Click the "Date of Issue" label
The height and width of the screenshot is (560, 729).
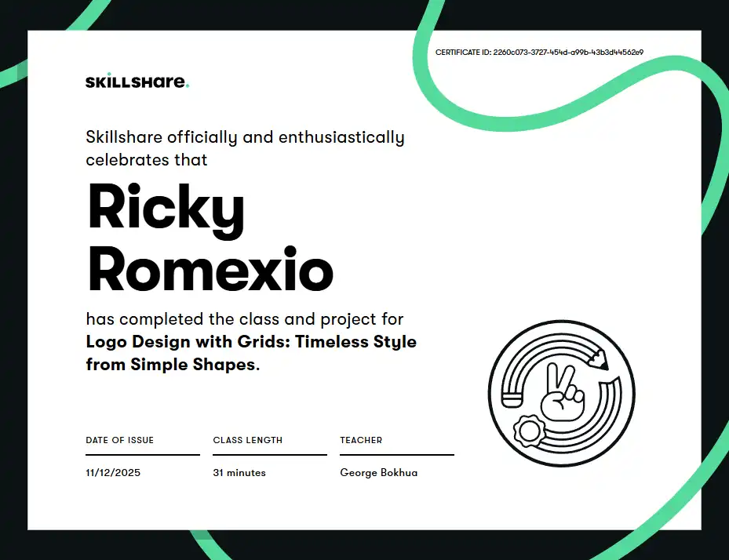tap(119, 440)
